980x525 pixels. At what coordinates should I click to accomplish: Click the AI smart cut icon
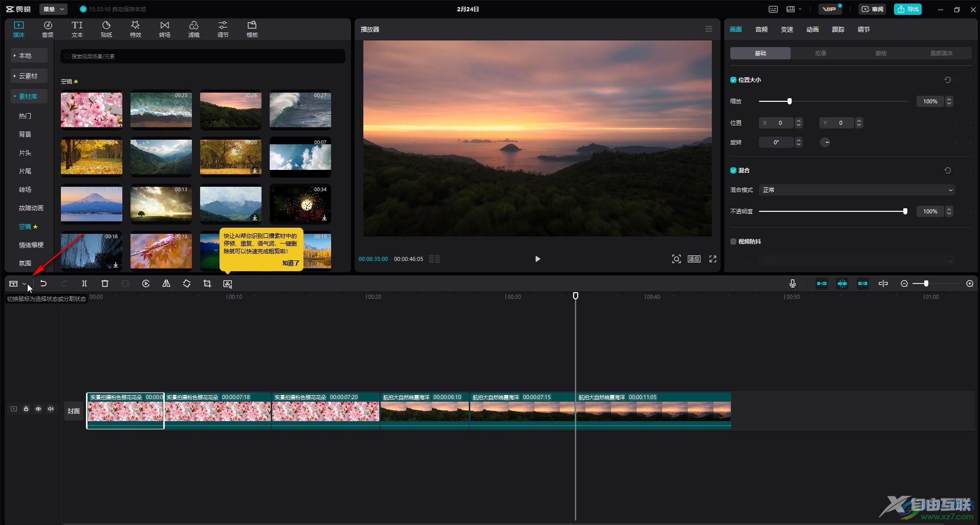tap(228, 283)
